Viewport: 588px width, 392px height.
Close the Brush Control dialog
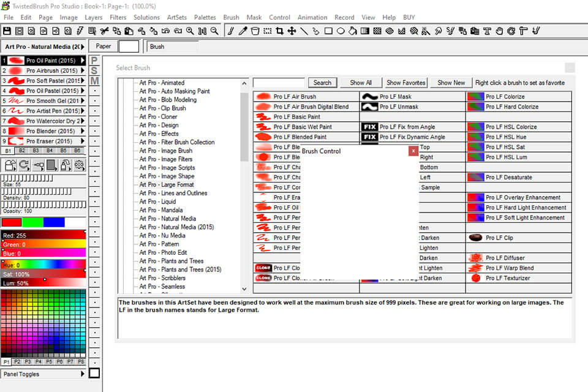coord(413,151)
